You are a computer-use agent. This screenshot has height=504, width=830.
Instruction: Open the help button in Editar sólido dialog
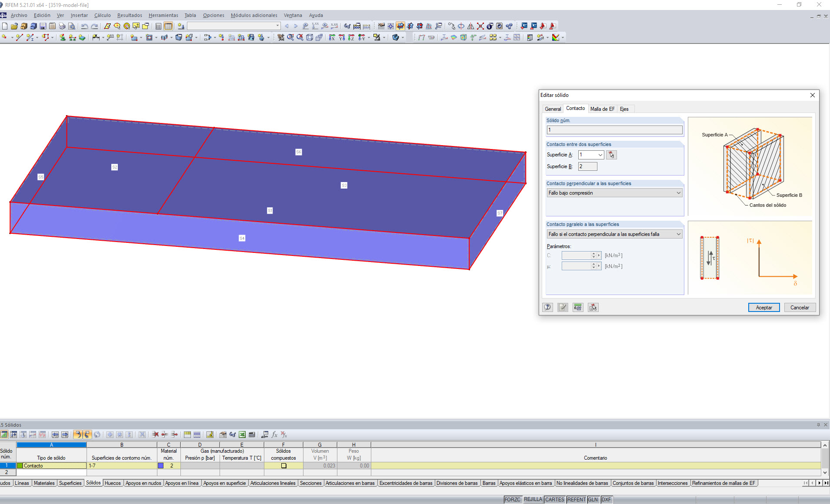click(547, 307)
